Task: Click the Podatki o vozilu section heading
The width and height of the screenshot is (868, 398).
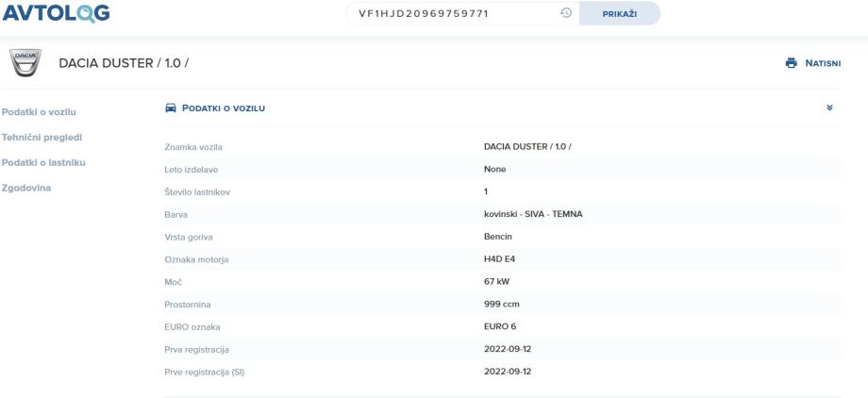Action: (223, 108)
